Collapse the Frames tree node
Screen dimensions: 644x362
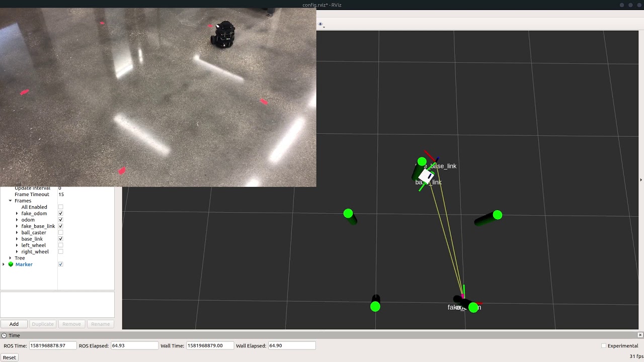[10, 201]
